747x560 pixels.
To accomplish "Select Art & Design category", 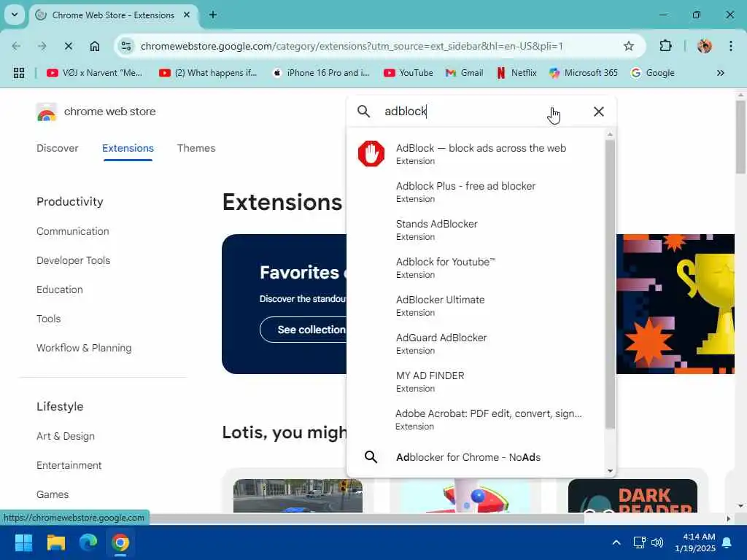I will tap(65, 436).
